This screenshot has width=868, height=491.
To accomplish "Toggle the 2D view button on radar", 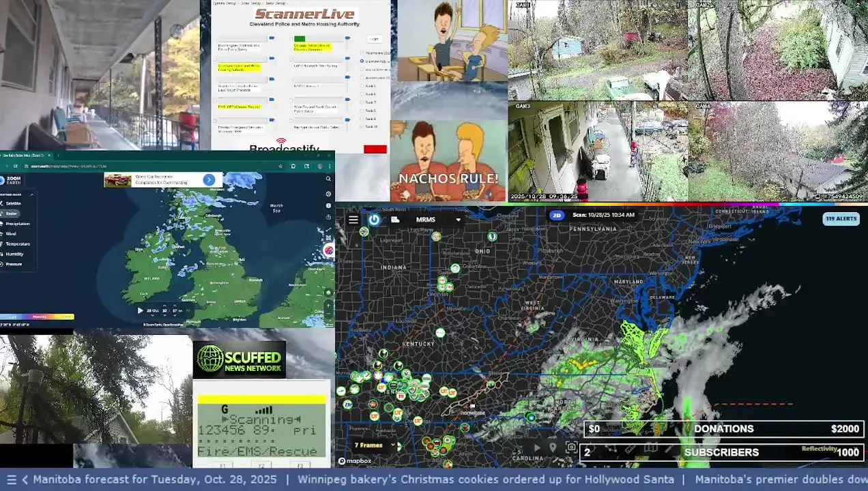I will pyautogui.click(x=557, y=215).
